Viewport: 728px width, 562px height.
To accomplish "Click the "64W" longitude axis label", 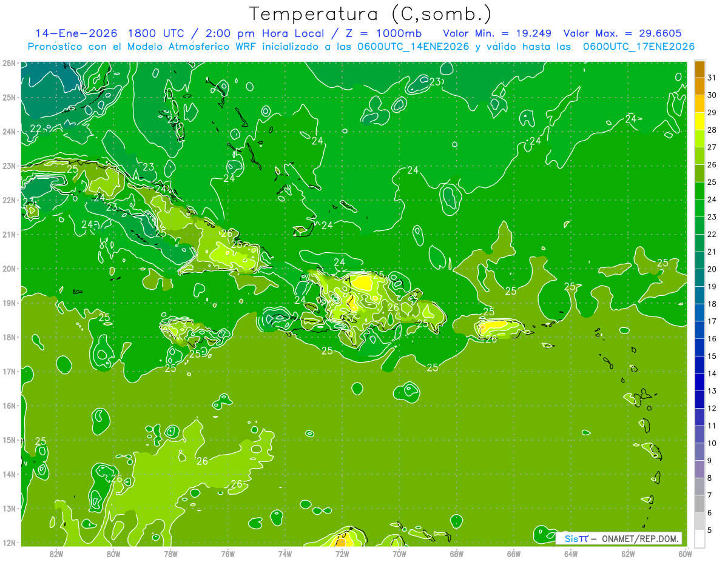I will (x=571, y=554).
